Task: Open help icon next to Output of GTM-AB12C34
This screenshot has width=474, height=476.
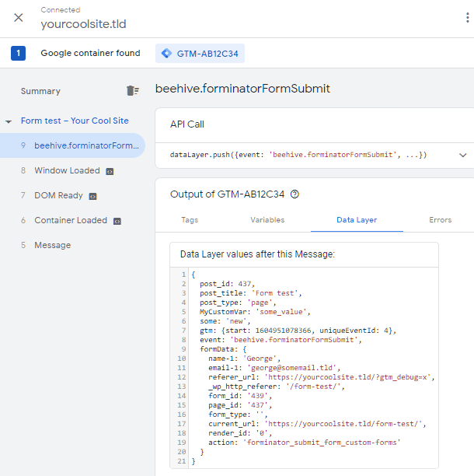Action: pos(295,194)
